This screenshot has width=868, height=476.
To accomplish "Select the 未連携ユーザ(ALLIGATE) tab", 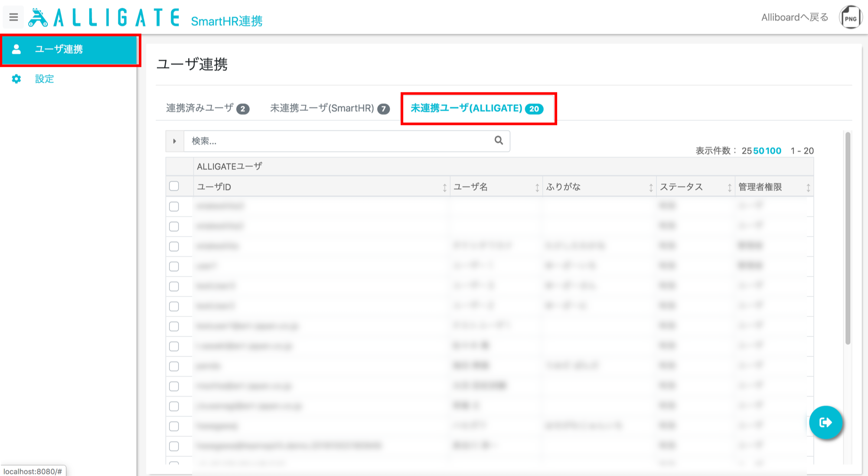I will (x=477, y=108).
